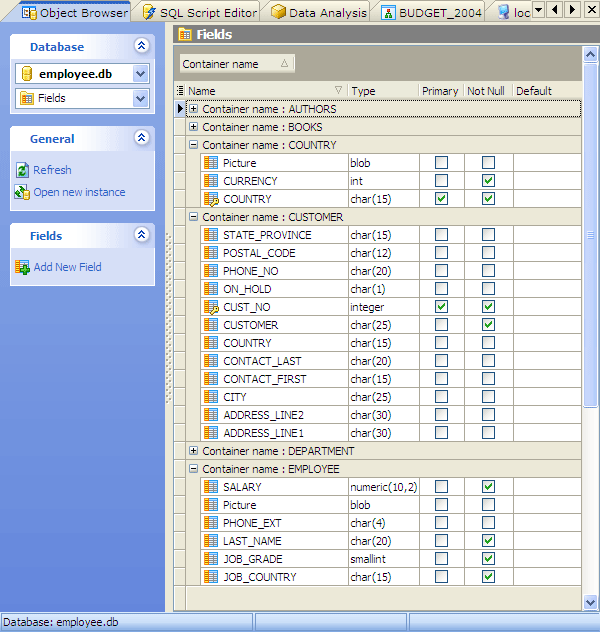600x632 pixels.
Task: Collapse the General sidebar panel
Action: click(141, 138)
